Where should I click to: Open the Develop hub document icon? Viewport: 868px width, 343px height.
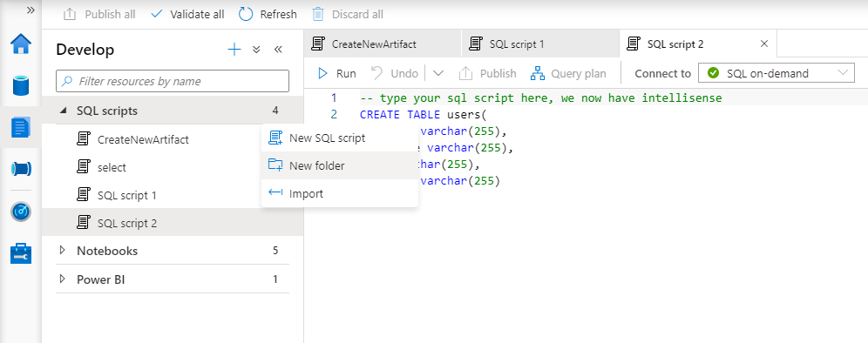pyautogui.click(x=21, y=128)
